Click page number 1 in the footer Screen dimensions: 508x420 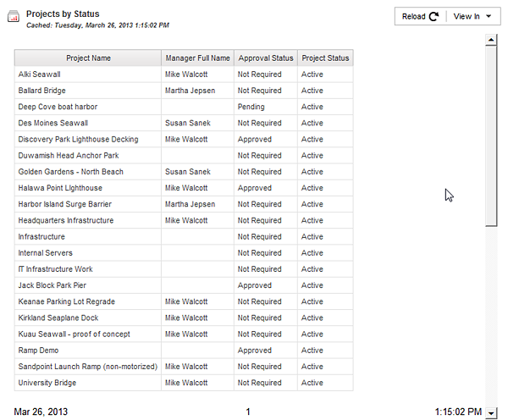pyautogui.click(x=248, y=412)
